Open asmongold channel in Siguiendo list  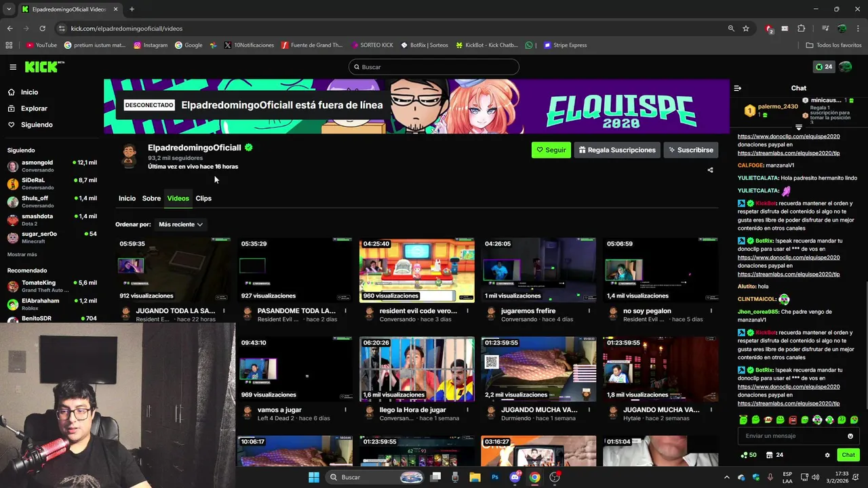click(x=52, y=166)
